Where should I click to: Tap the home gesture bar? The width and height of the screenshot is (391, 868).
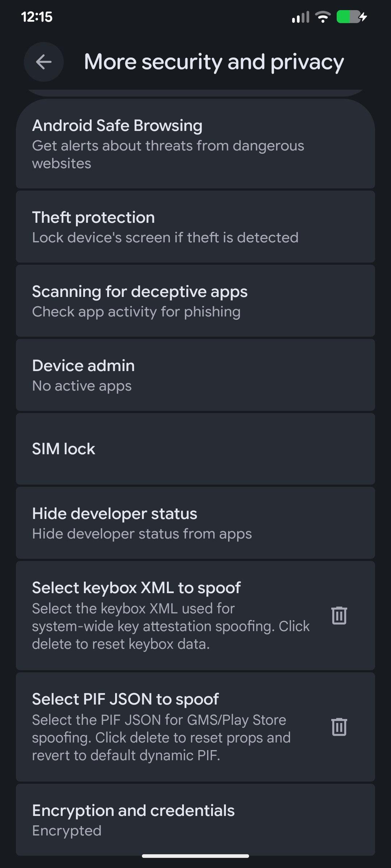click(x=195, y=856)
